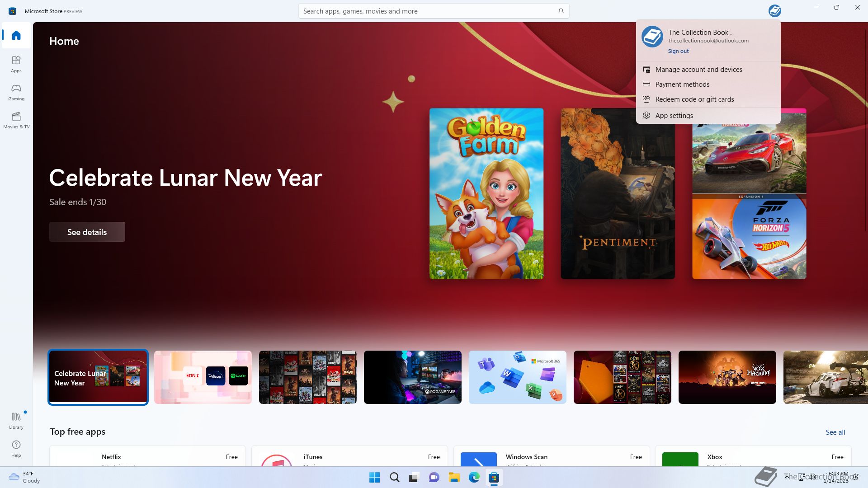Image resolution: width=868 pixels, height=488 pixels.
Task: Click the profile avatar in title bar
Action: pyautogui.click(x=774, y=11)
